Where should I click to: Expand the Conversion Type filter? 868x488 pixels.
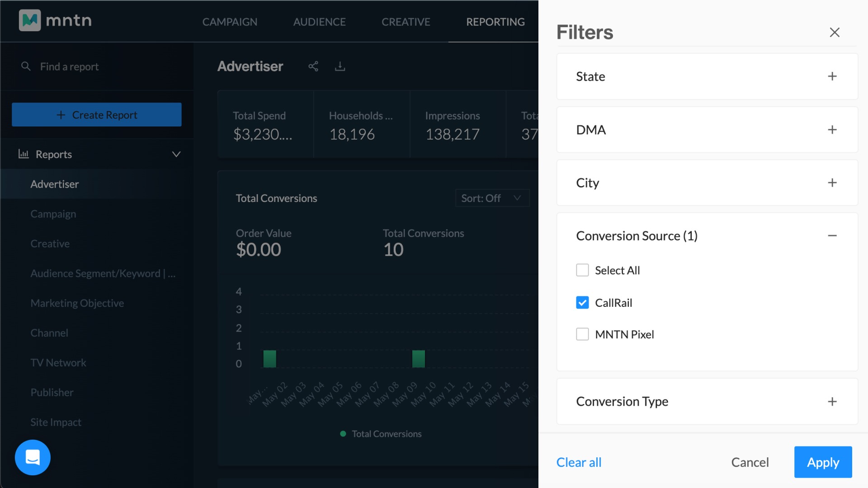832,401
